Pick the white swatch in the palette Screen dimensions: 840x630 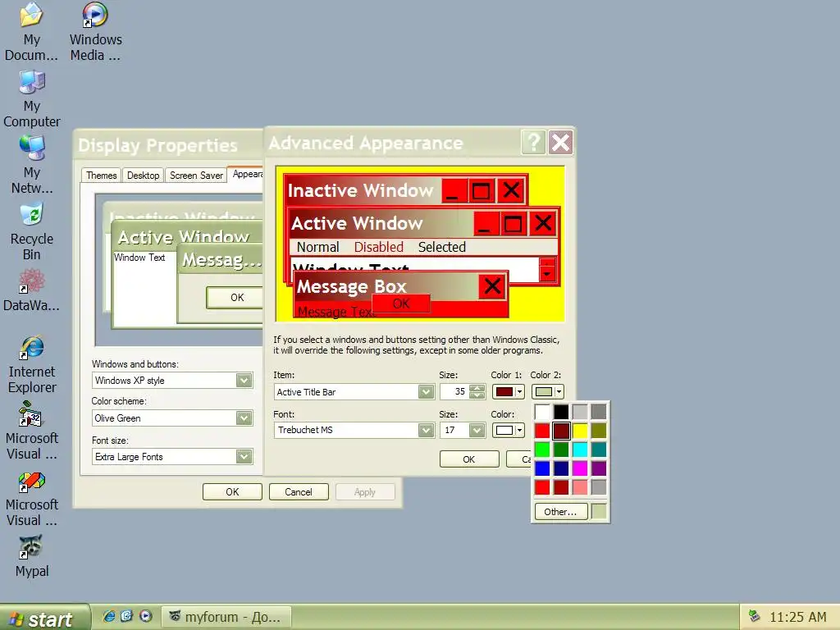[x=542, y=412]
